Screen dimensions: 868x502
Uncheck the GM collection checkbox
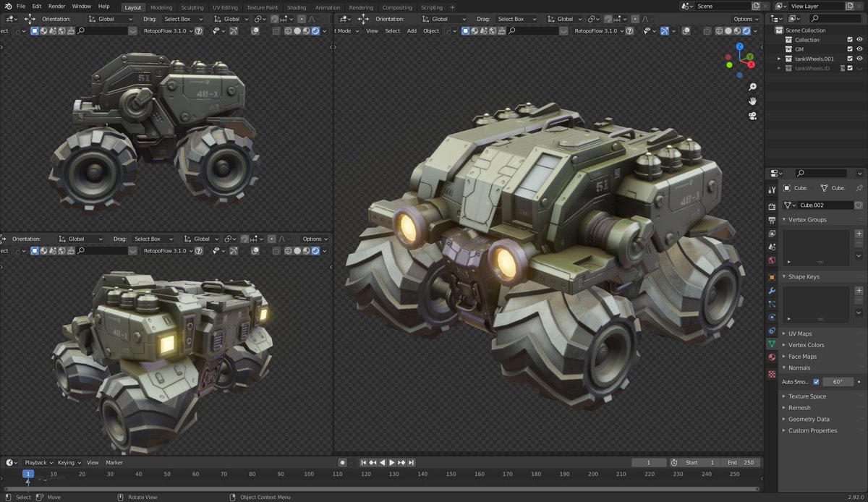pos(850,48)
